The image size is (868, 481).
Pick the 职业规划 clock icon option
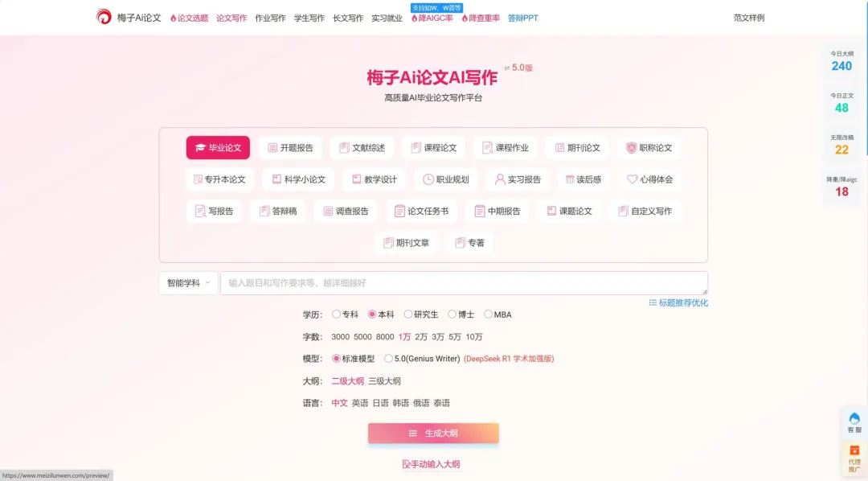pyautogui.click(x=445, y=179)
